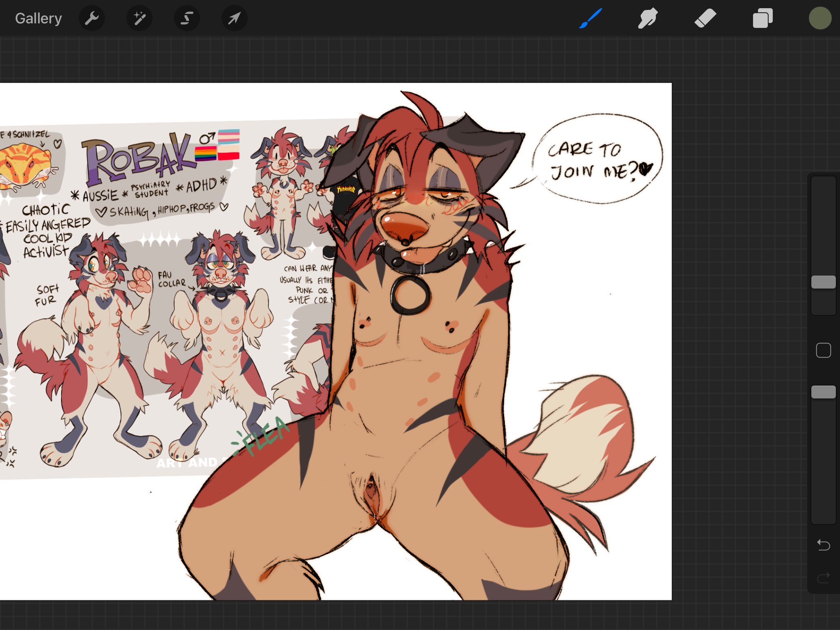This screenshot has width=840, height=630.
Task: Select the Brush tool
Action: pos(591,18)
